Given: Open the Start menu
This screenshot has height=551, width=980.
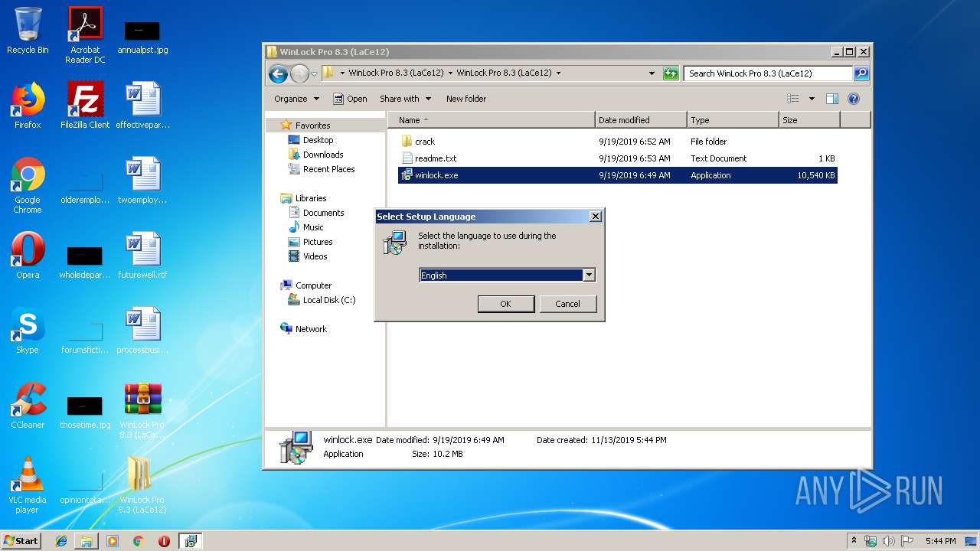Looking at the screenshot, I should (21, 540).
